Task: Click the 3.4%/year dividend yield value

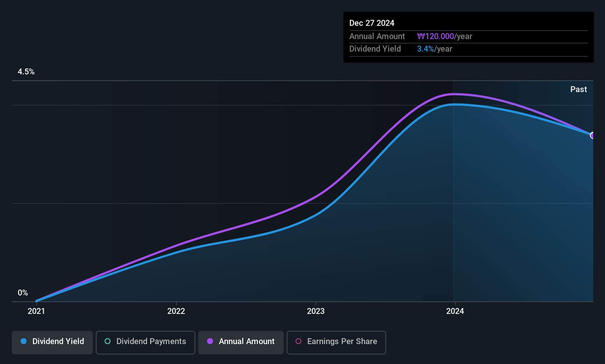Action: 434,49
